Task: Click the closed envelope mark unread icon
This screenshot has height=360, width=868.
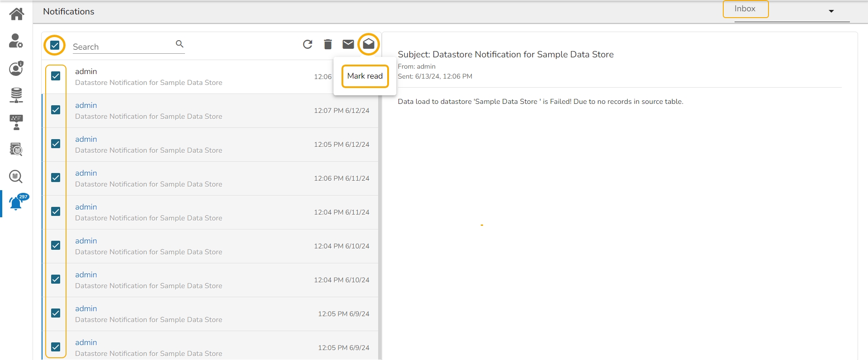Action: click(x=348, y=44)
